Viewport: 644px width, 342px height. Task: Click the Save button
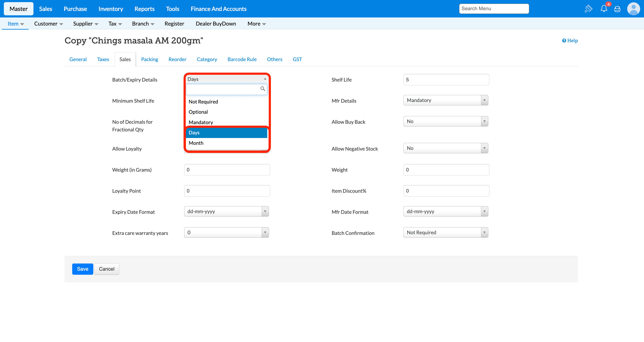(x=82, y=269)
